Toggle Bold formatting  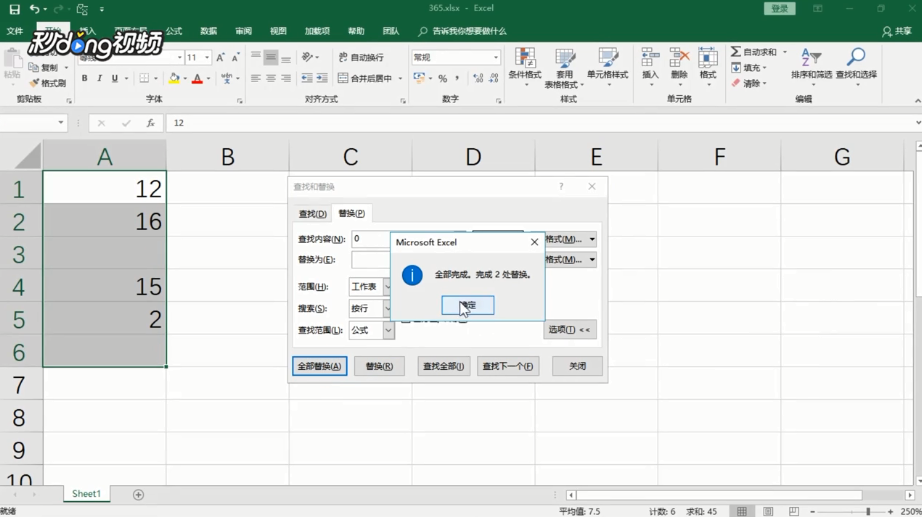coord(85,78)
